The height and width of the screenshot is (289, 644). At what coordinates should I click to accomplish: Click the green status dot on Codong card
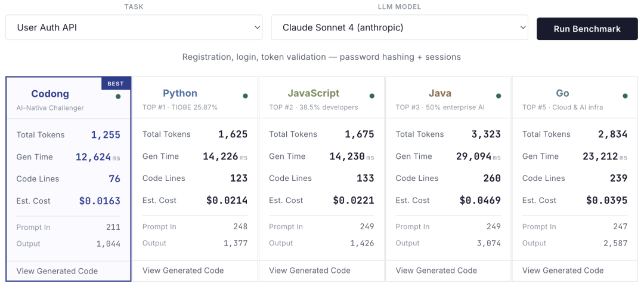tap(118, 96)
